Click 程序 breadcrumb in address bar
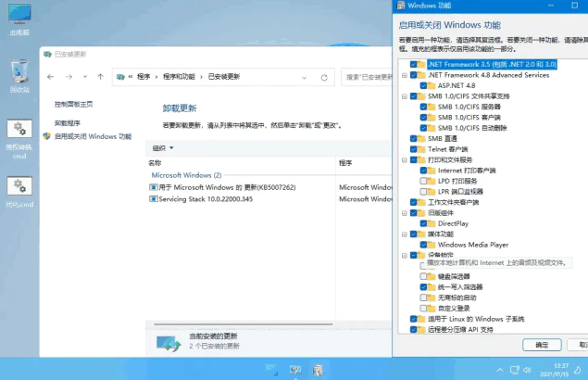The height and width of the screenshot is (380, 588). pos(144,77)
